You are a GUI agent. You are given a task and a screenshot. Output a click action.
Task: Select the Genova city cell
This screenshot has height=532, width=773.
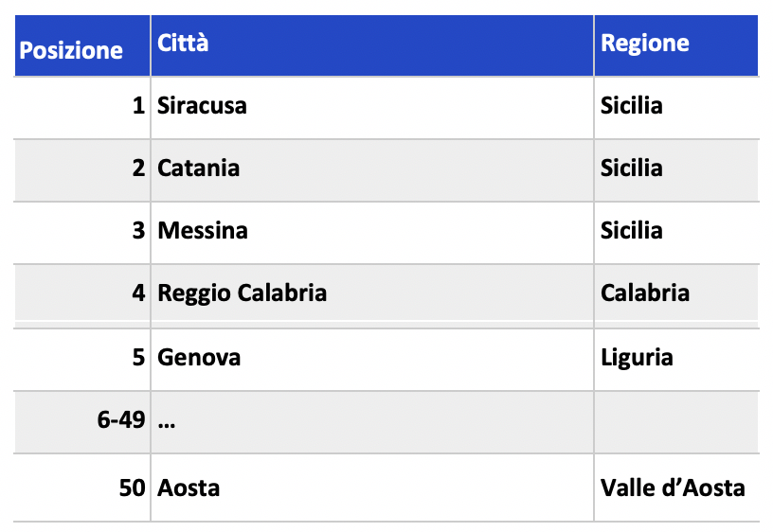point(199,357)
